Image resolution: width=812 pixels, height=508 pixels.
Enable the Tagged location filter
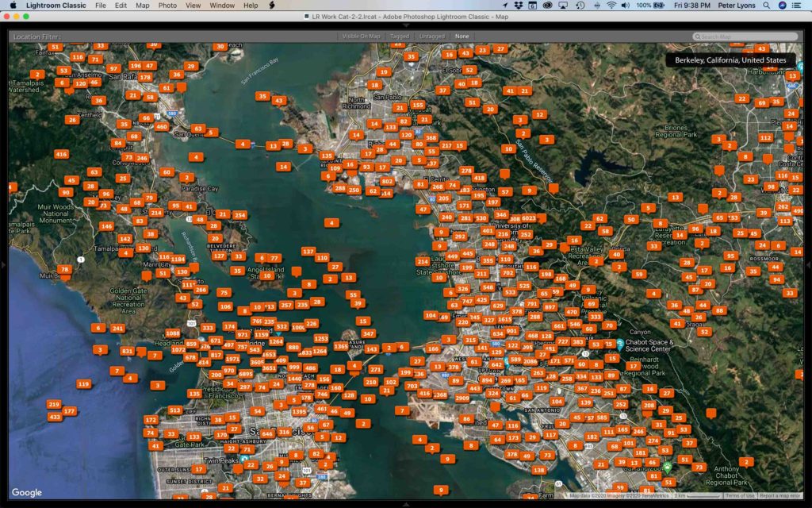pyautogui.click(x=400, y=37)
